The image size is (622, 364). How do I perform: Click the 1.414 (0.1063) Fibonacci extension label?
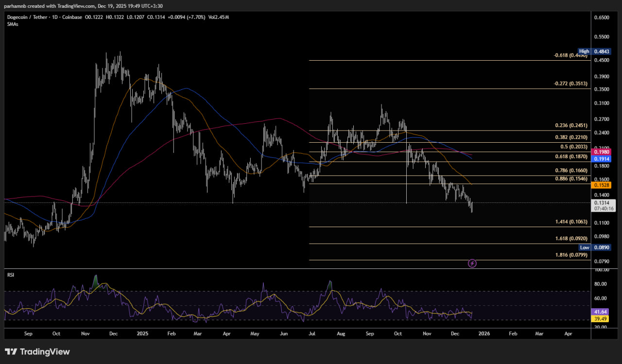tap(571, 222)
